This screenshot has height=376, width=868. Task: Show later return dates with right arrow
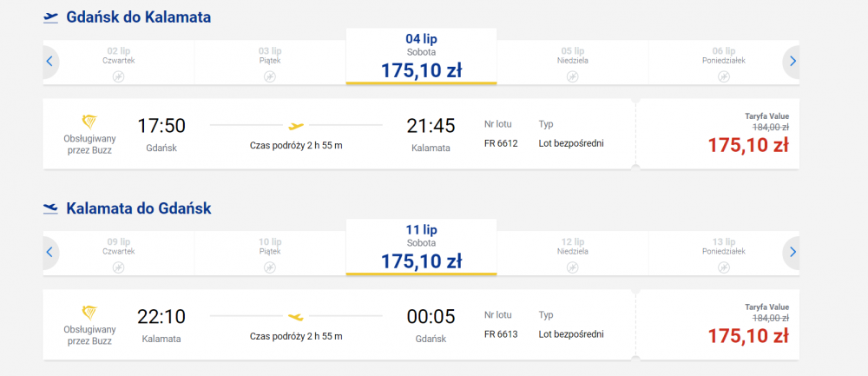tap(792, 253)
